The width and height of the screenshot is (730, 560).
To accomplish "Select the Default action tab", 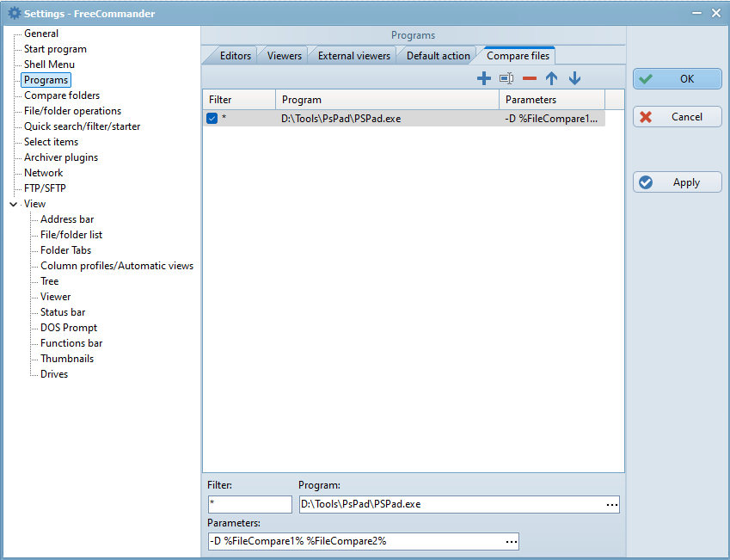I will pos(438,56).
